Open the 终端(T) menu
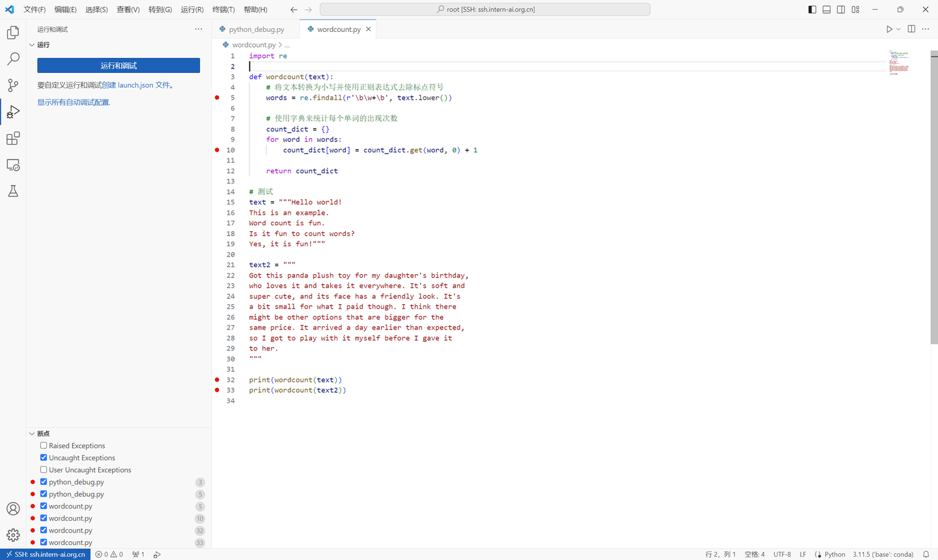The width and height of the screenshot is (938, 560). coord(223,10)
